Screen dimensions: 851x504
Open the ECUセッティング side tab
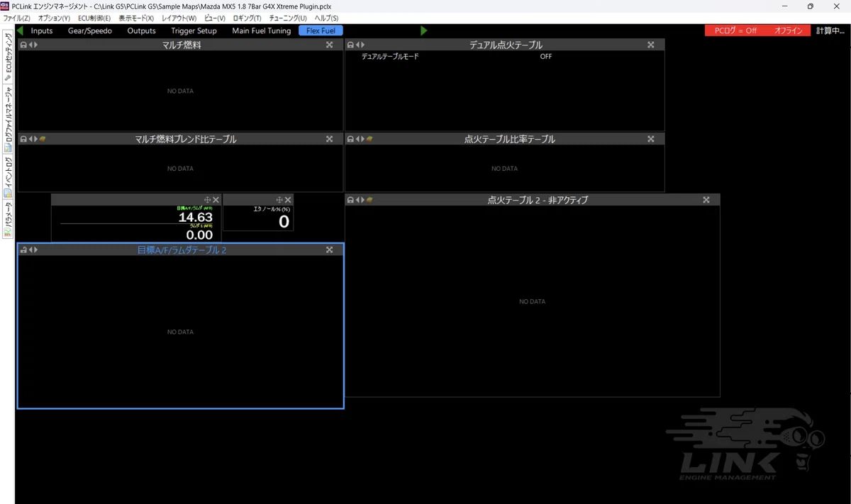[x=8, y=57]
